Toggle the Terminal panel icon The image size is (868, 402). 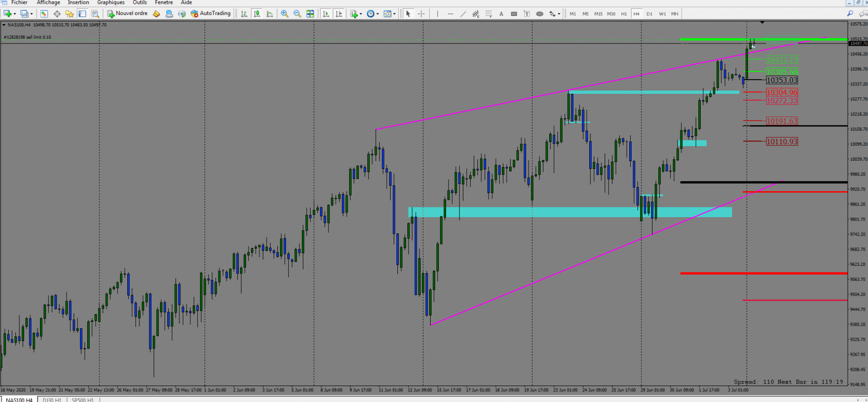[82, 14]
